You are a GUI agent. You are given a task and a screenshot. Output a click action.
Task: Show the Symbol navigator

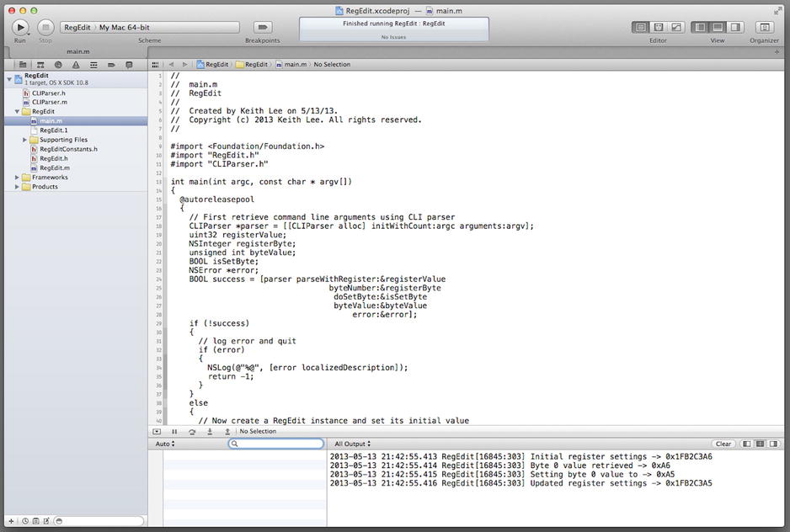coord(40,65)
